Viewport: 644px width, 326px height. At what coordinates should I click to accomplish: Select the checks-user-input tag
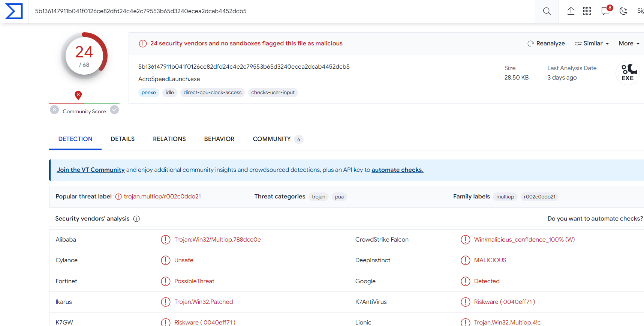point(273,93)
